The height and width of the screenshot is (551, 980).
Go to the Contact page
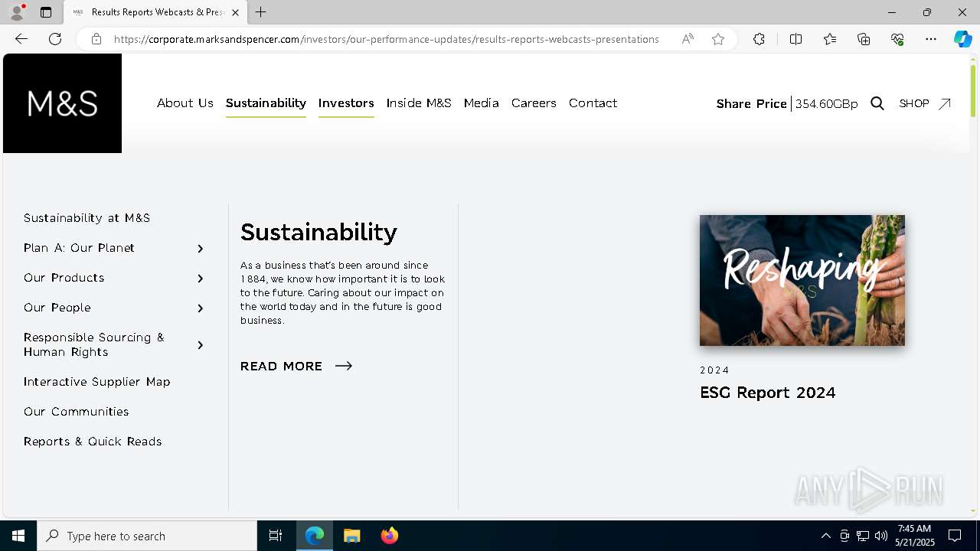(x=593, y=103)
